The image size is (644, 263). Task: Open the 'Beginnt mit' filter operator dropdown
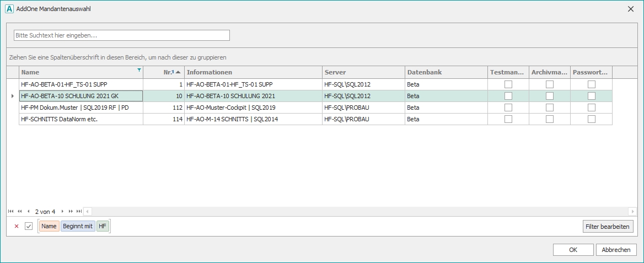pos(78,226)
